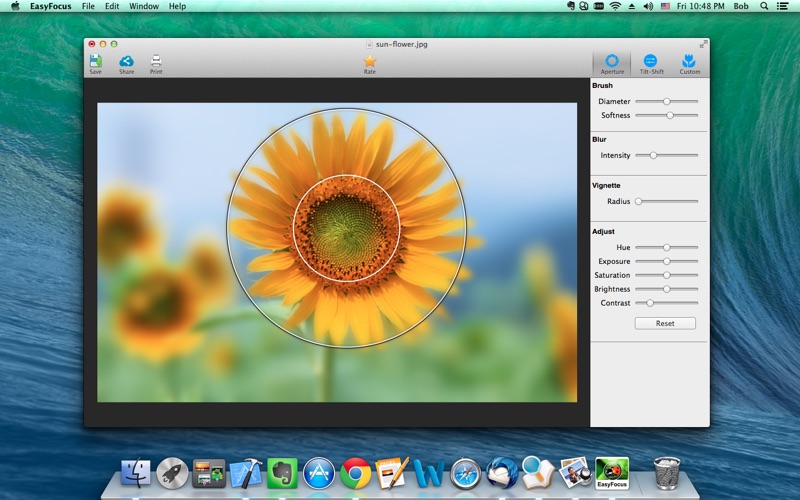This screenshot has height=500, width=800.
Task: Click the vignette Radius slider
Action: click(x=667, y=201)
